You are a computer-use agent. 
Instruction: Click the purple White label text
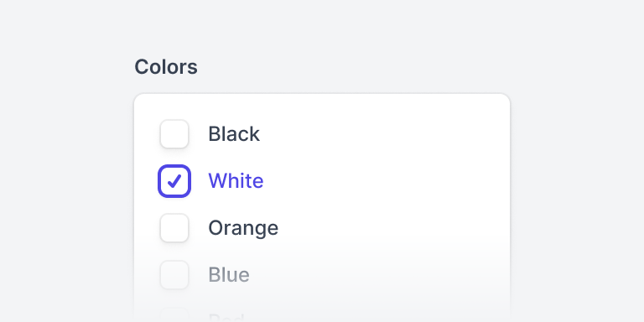coord(236,181)
